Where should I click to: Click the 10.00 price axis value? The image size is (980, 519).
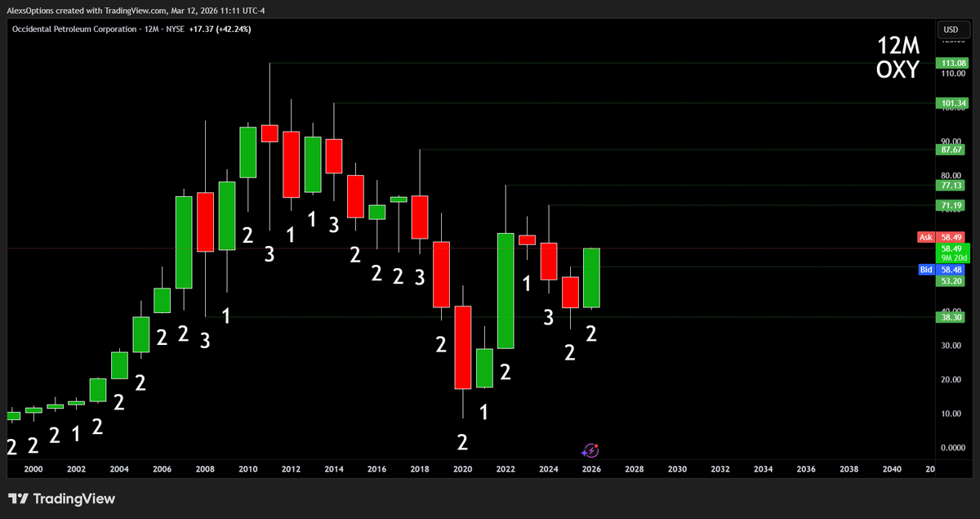[952, 414]
